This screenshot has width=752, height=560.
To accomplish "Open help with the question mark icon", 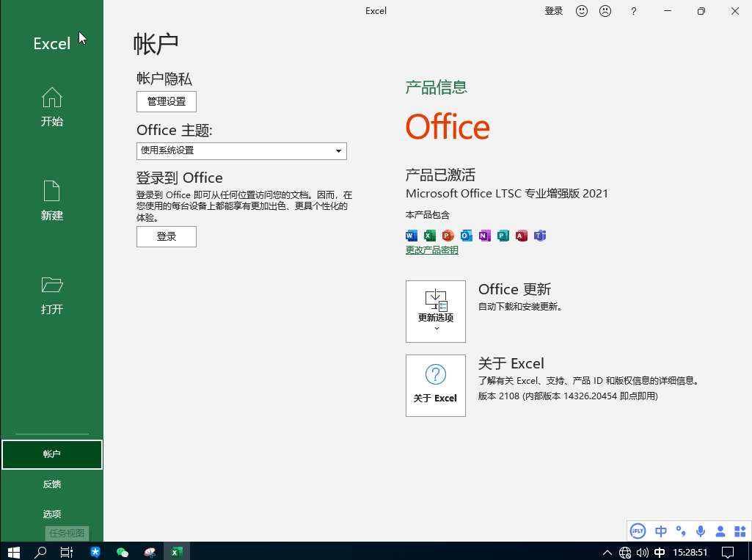I will tap(634, 11).
